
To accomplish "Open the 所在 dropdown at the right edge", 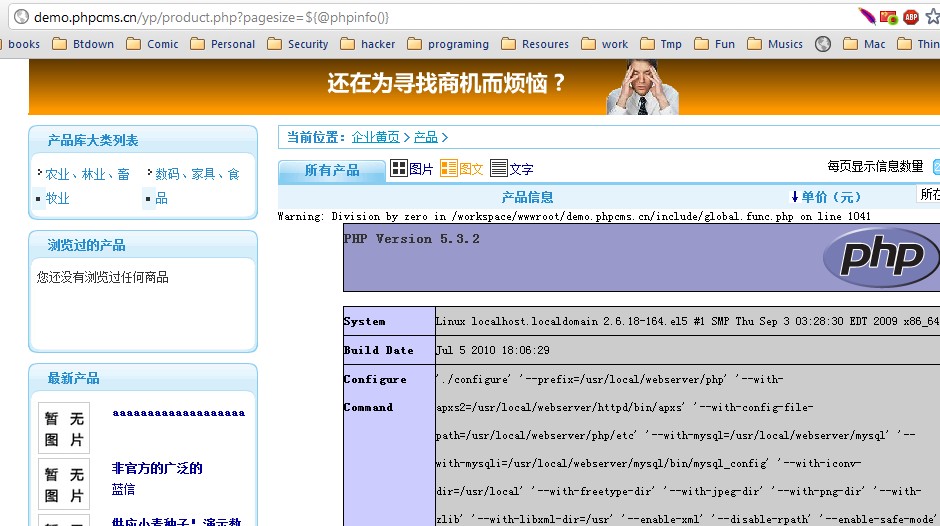I will 928,194.
